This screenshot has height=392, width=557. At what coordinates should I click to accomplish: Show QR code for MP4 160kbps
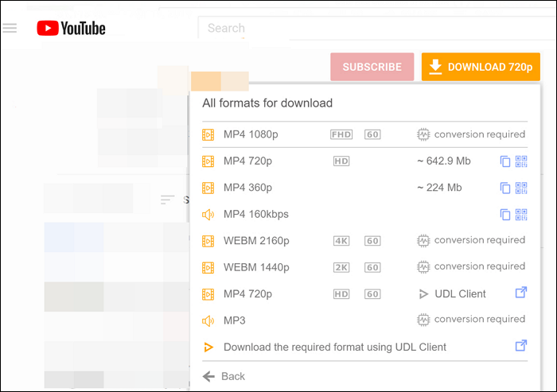(521, 215)
